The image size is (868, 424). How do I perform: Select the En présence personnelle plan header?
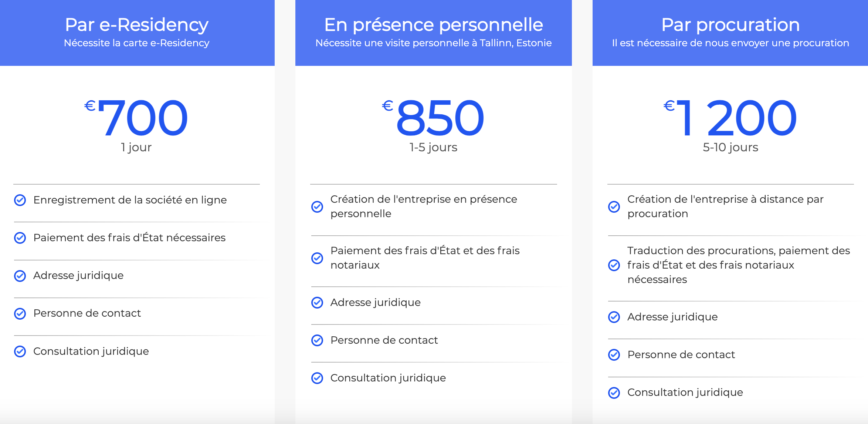coord(433,25)
